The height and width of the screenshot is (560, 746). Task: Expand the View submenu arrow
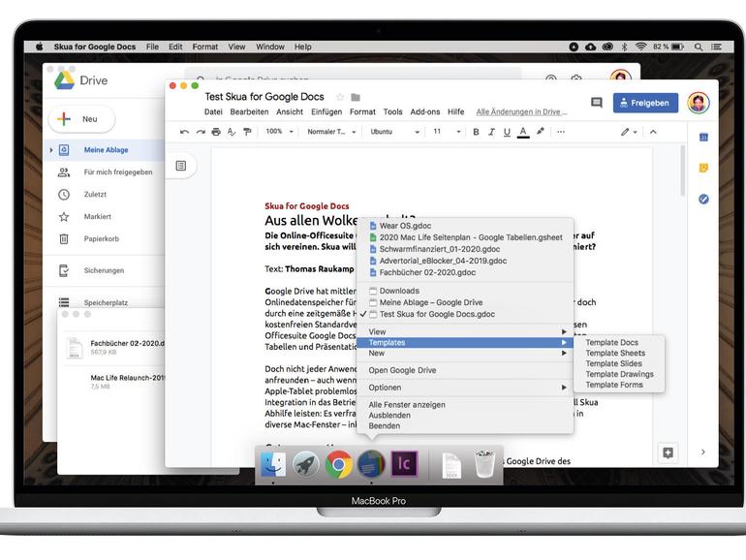coord(564,331)
